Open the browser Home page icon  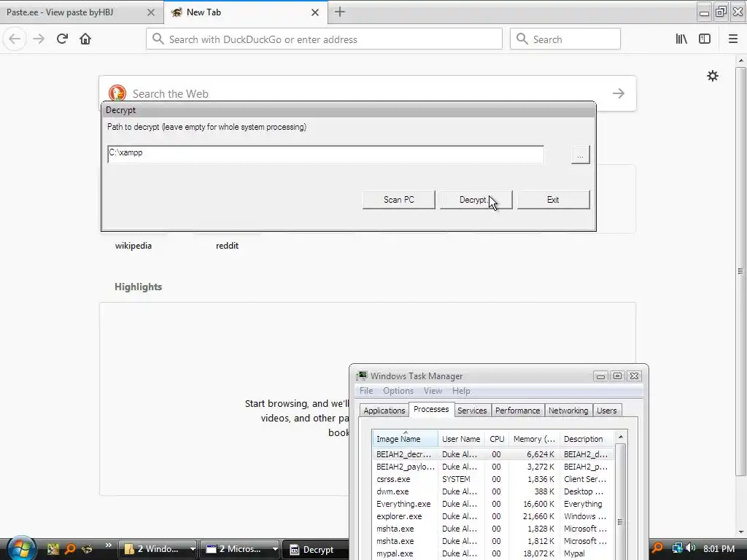click(x=85, y=39)
